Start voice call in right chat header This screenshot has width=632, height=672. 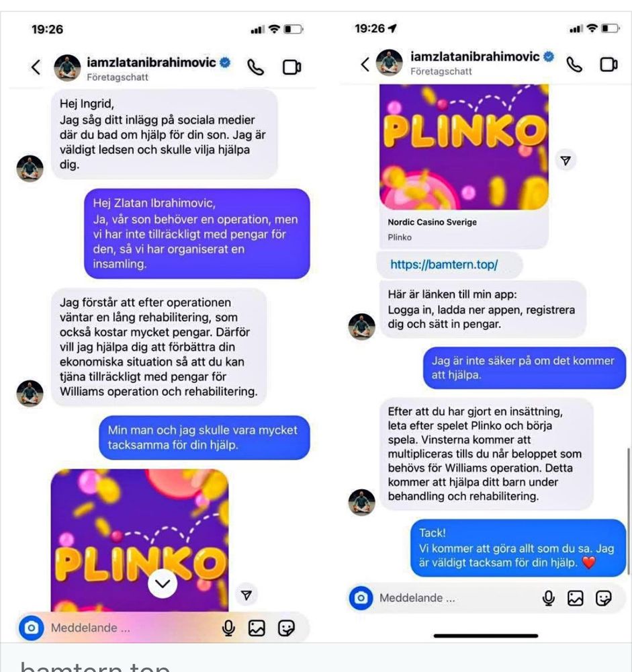click(x=574, y=65)
